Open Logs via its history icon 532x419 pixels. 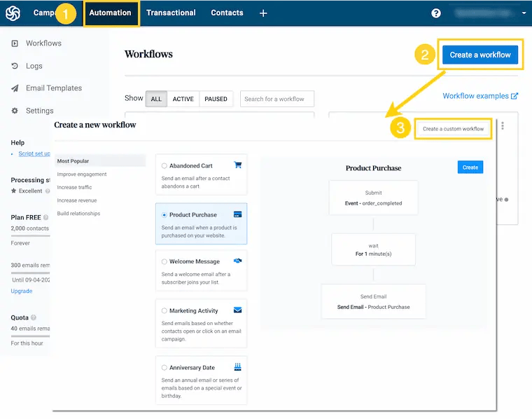pyautogui.click(x=15, y=66)
